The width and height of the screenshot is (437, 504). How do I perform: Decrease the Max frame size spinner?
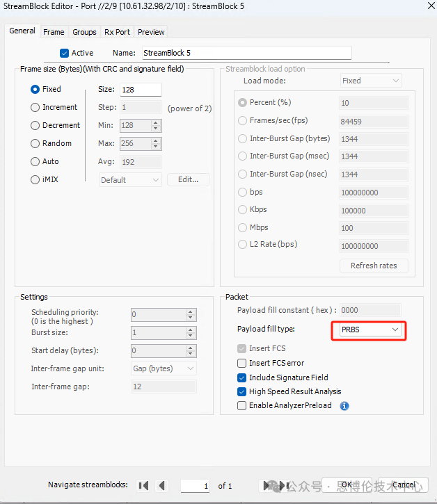point(156,147)
